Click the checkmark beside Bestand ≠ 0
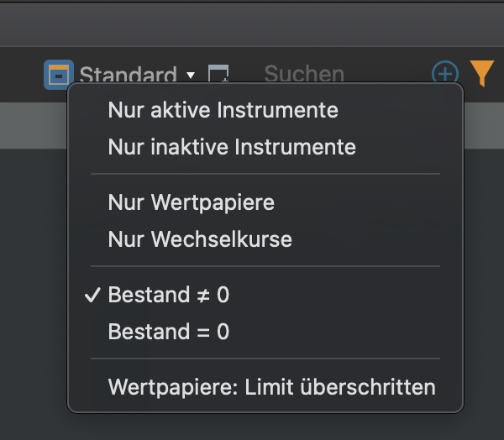The height and width of the screenshot is (440, 504). [92, 295]
